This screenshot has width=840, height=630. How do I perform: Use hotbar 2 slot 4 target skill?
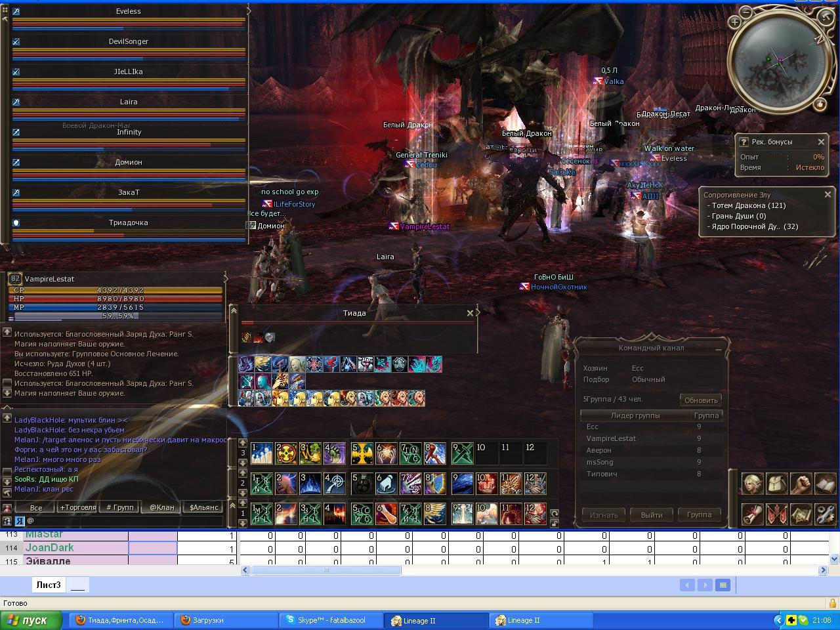point(334,484)
